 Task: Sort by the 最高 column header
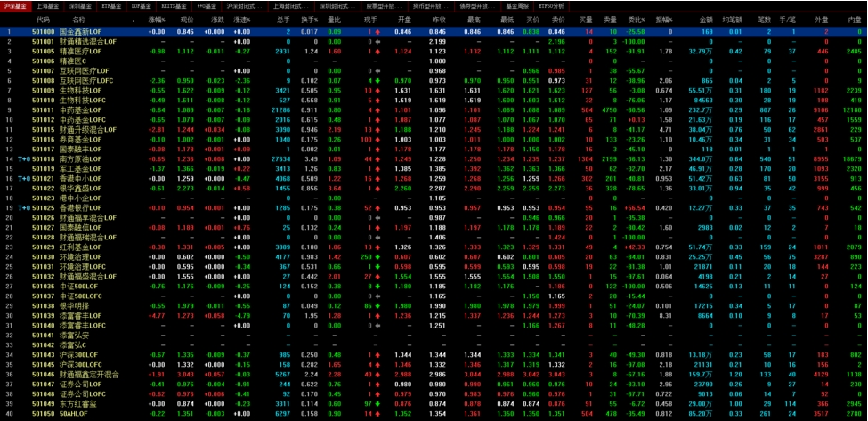pyautogui.click(x=474, y=20)
